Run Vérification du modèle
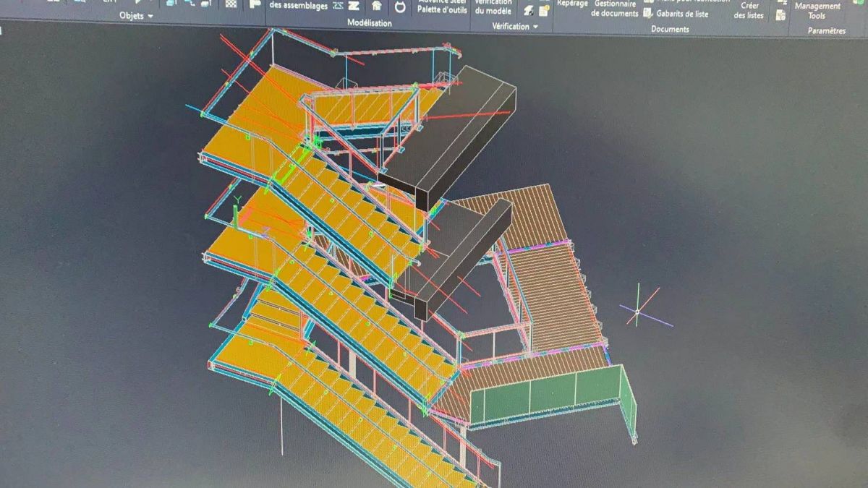Viewport: 868px width, 488px height. click(493, 8)
